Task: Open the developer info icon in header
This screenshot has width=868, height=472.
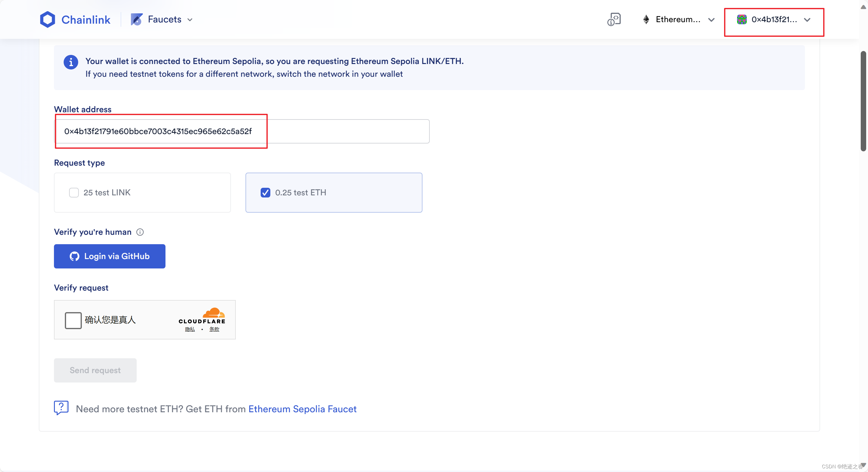Action: (x=614, y=19)
